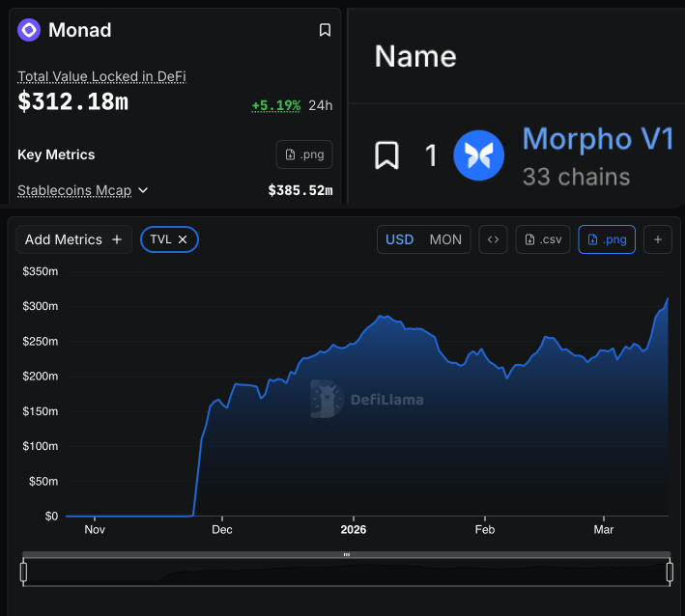685x616 pixels.
Task: Bookmark the Monad chain
Action: 325,30
